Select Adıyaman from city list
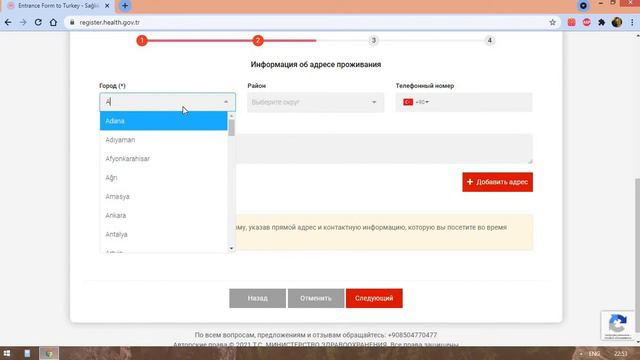The width and height of the screenshot is (640, 360). 164,140
